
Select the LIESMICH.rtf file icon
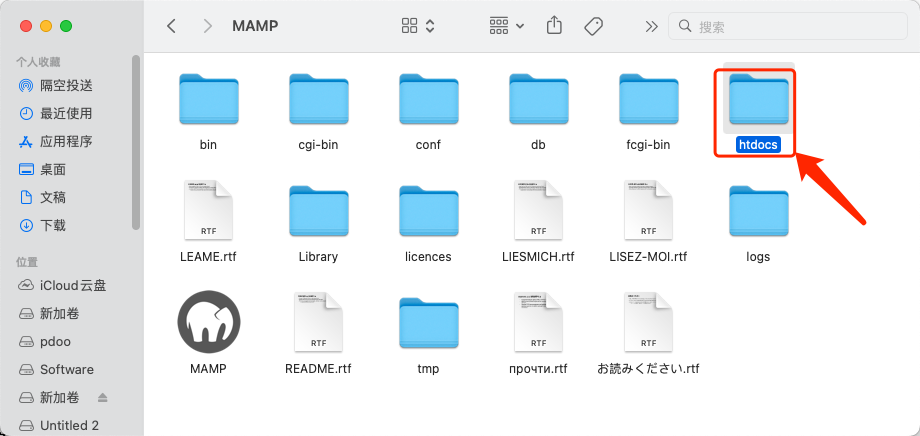(x=538, y=210)
